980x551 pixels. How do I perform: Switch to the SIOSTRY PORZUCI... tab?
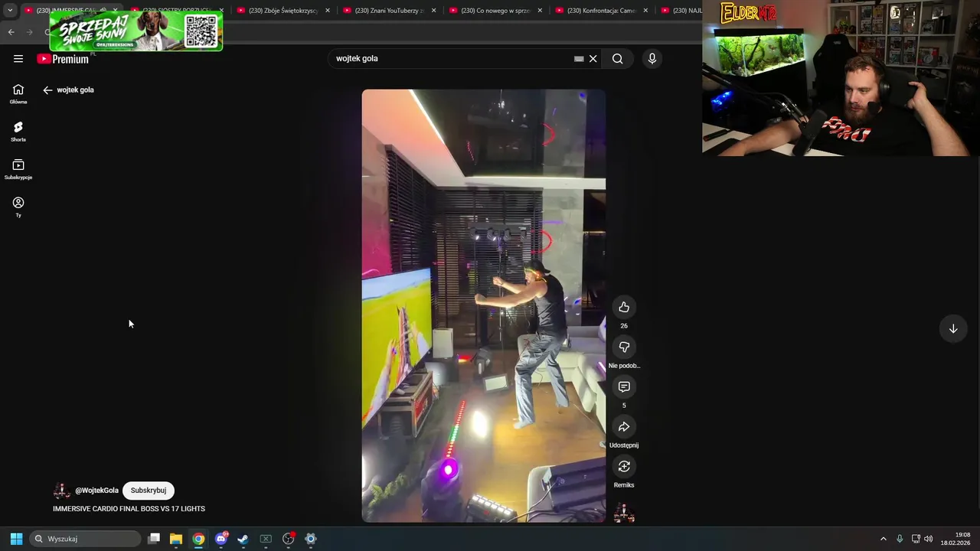coord(178,10)
